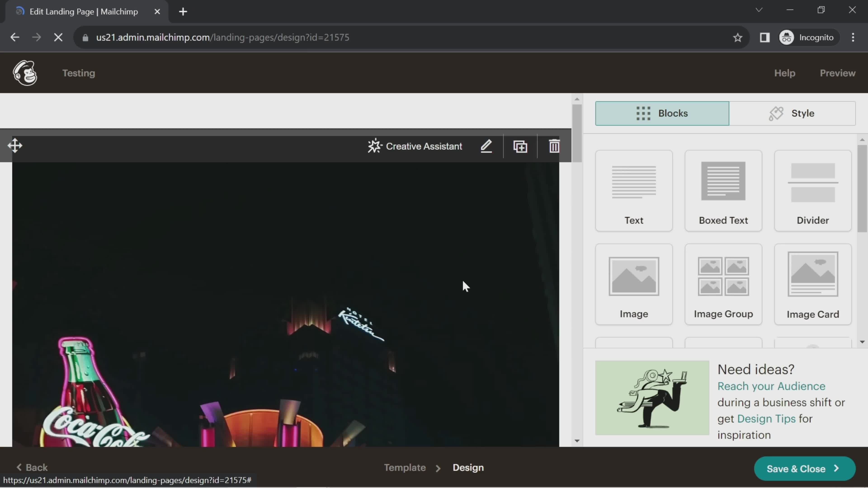Open Creative Assistant for the image block
Image resolution: width=868 pixels, height=488 pixels.
tap(415, 146)
